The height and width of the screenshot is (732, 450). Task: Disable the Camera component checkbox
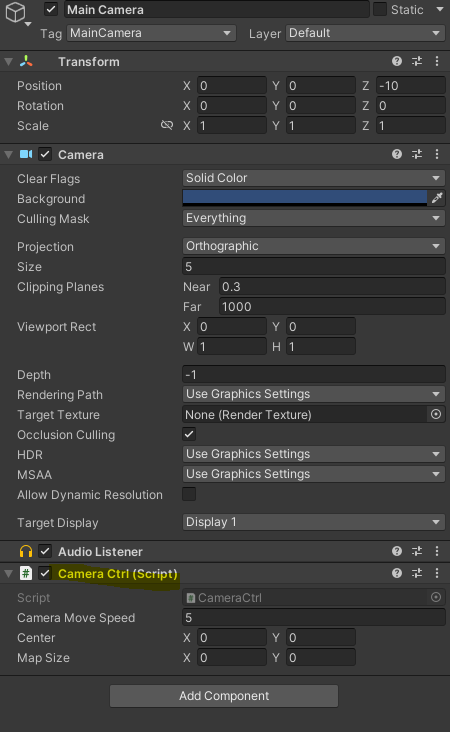(45, 154)
